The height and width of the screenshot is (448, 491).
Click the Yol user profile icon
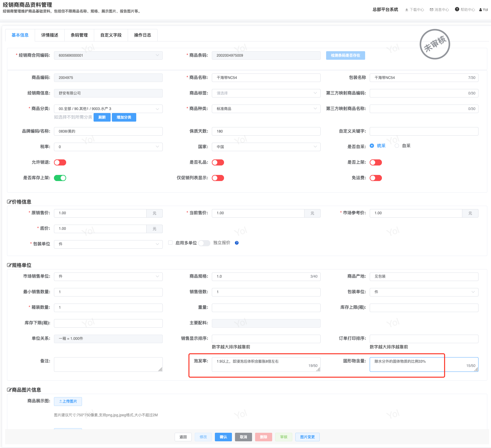pos(481,10)
